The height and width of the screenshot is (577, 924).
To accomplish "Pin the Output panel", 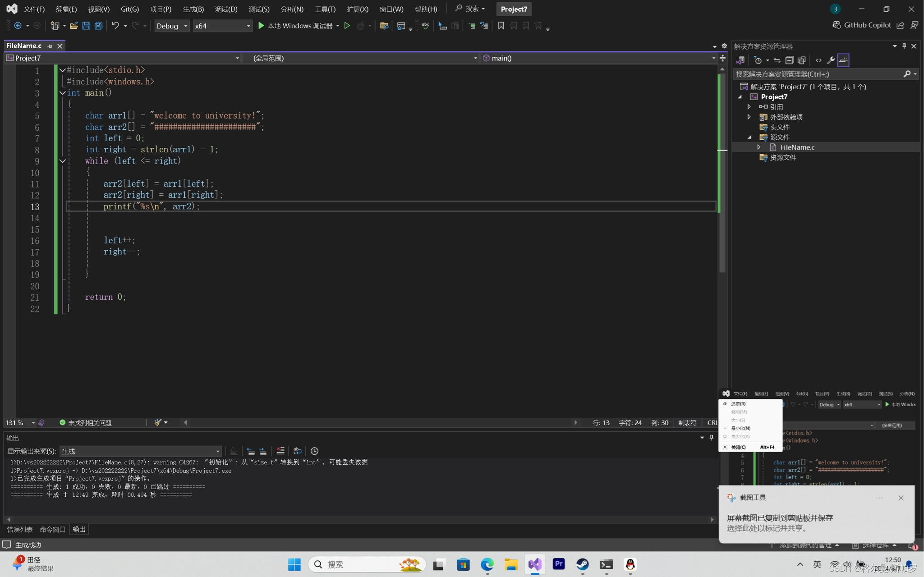I will click(x=712, y=437).
